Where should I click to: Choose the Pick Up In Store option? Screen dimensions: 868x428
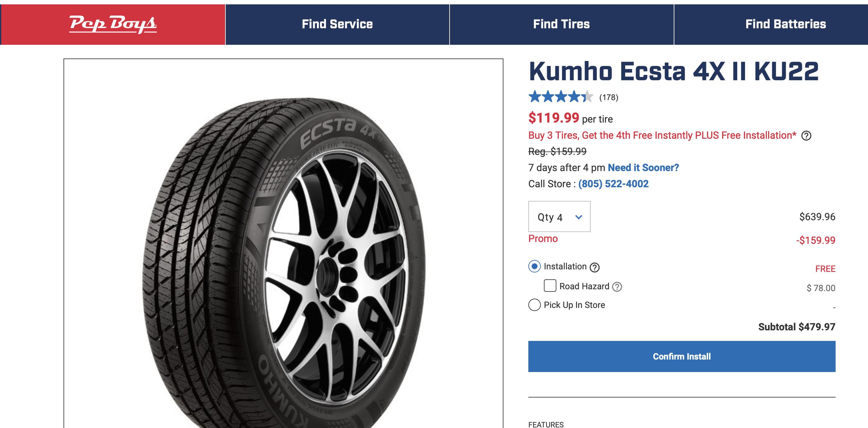coord(535,305)
